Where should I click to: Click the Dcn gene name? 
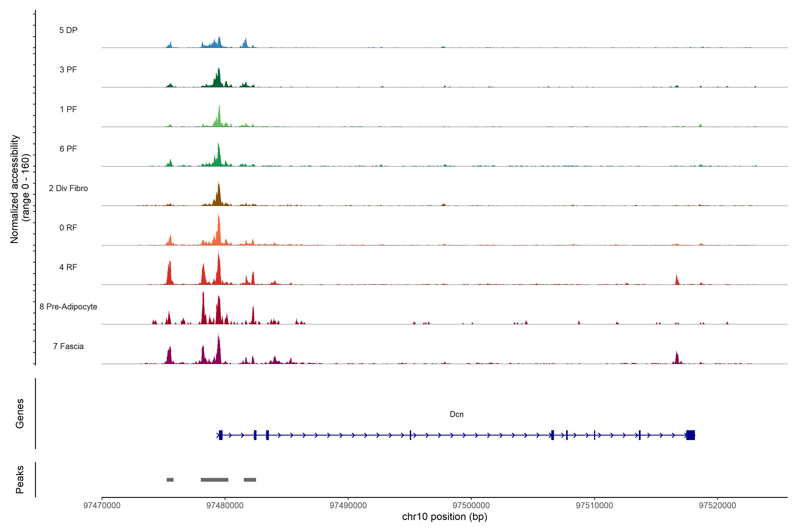pyautogui.click(x=456, y=414)
